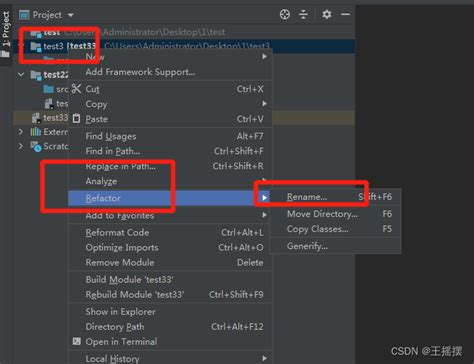Image resolution: width=474 pixels, height=364 pixels.
Task: Expand the External Libraries node
Action: (21, 132)
